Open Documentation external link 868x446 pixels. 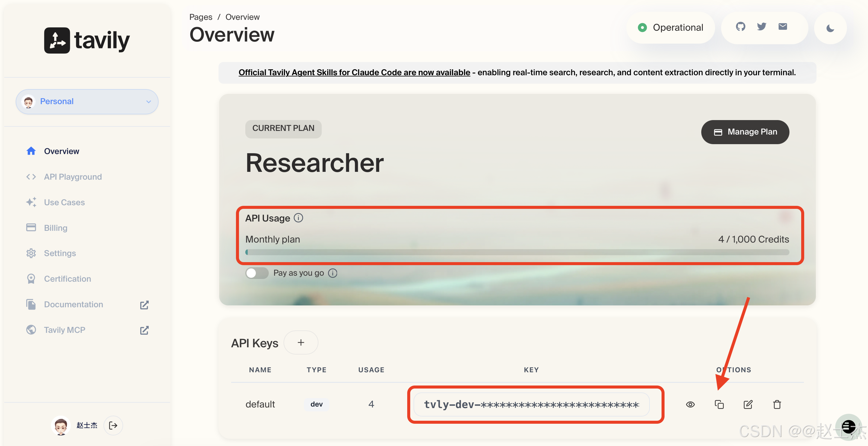click(x=88, y=305)
